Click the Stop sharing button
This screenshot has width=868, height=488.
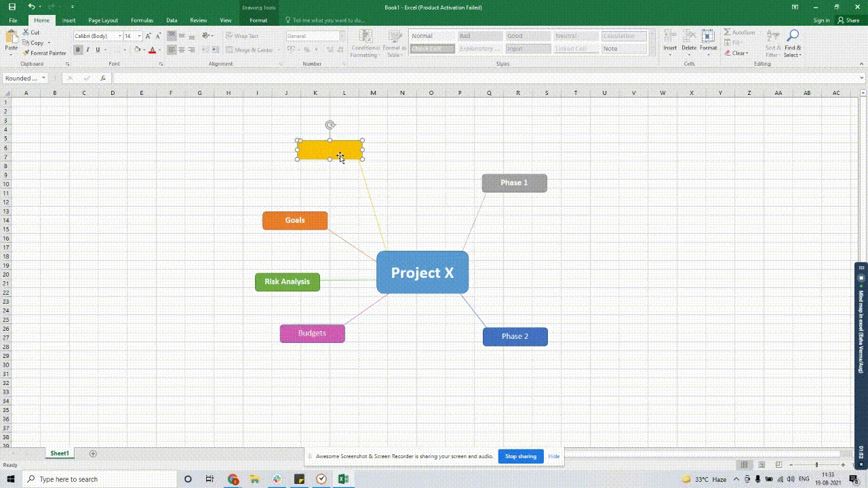click(x=520, y=456)
